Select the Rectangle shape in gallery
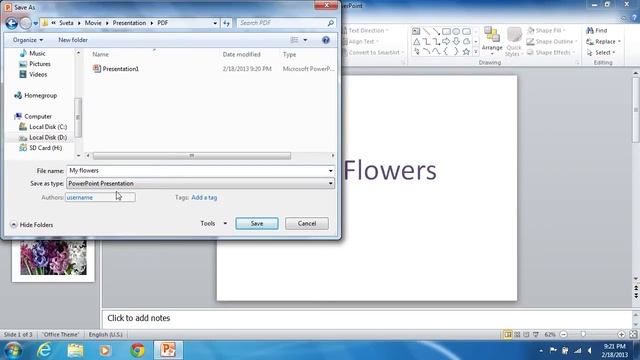Screen dimensions: 640x360 [446, 31]
